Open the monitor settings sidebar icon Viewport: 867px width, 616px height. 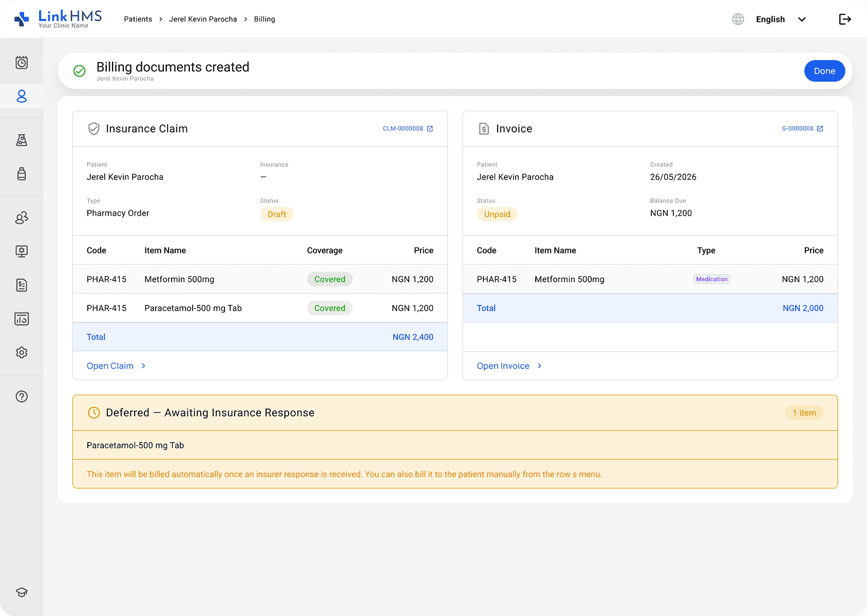point(22,252)
